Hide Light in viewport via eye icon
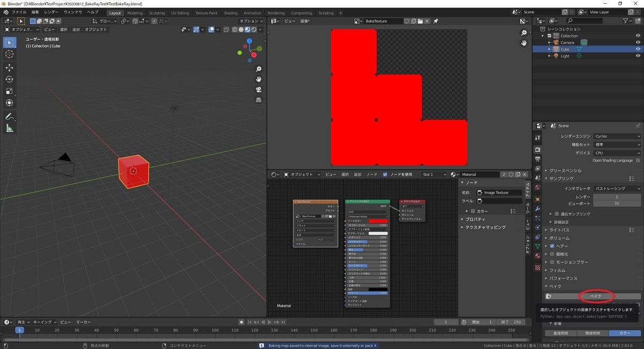 point(638,56)
